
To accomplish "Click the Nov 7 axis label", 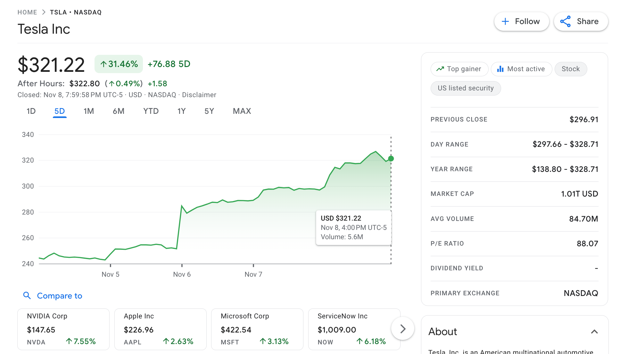I will (253, 274).
